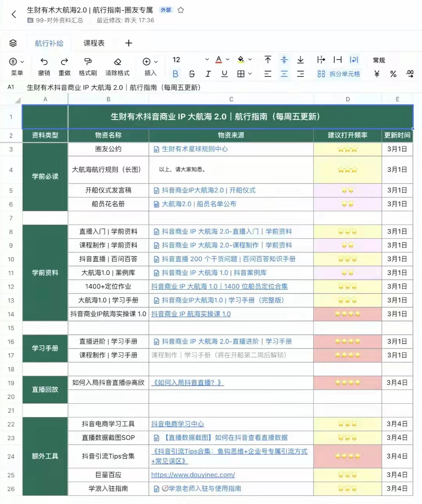The height and width of the screenshot is (504, 422).
Task: Switch to the 课程表 sheet tab
Action: [94, 43]
